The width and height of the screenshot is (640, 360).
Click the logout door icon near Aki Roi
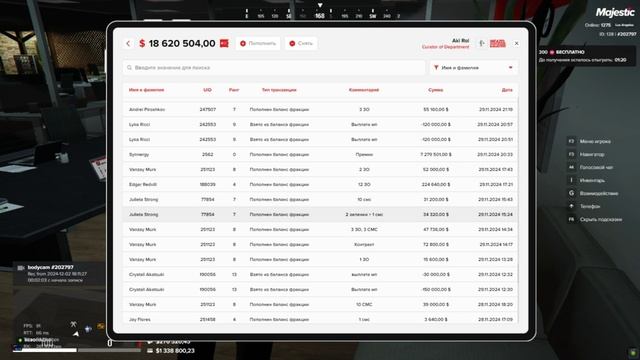point(482,43)
